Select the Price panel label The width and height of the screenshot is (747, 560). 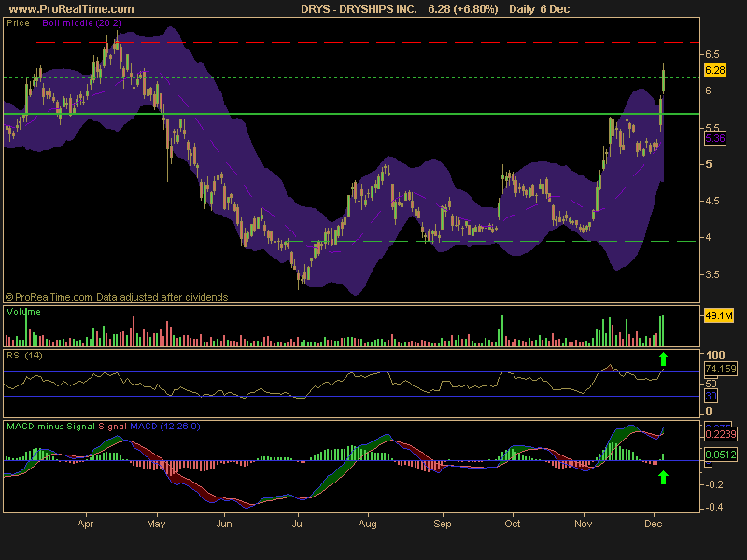[18, 22]
